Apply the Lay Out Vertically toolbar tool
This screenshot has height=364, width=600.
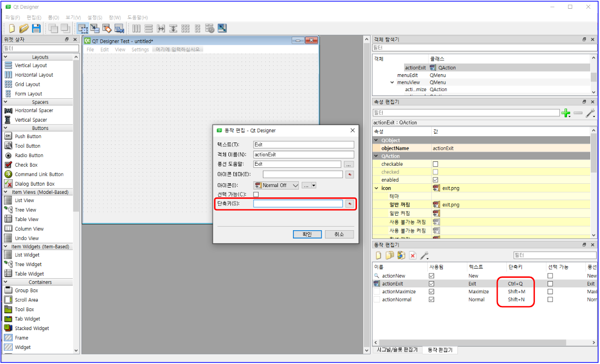pos(149,28)
